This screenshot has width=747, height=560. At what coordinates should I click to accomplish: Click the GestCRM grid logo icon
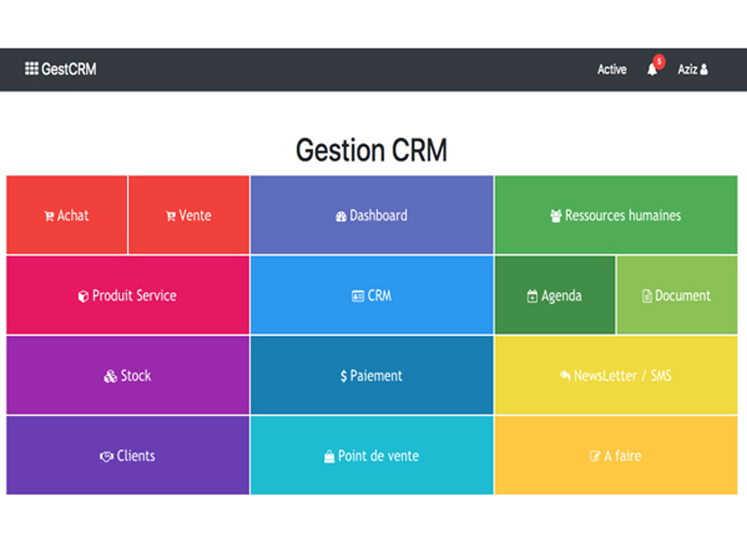click(32, 69)
